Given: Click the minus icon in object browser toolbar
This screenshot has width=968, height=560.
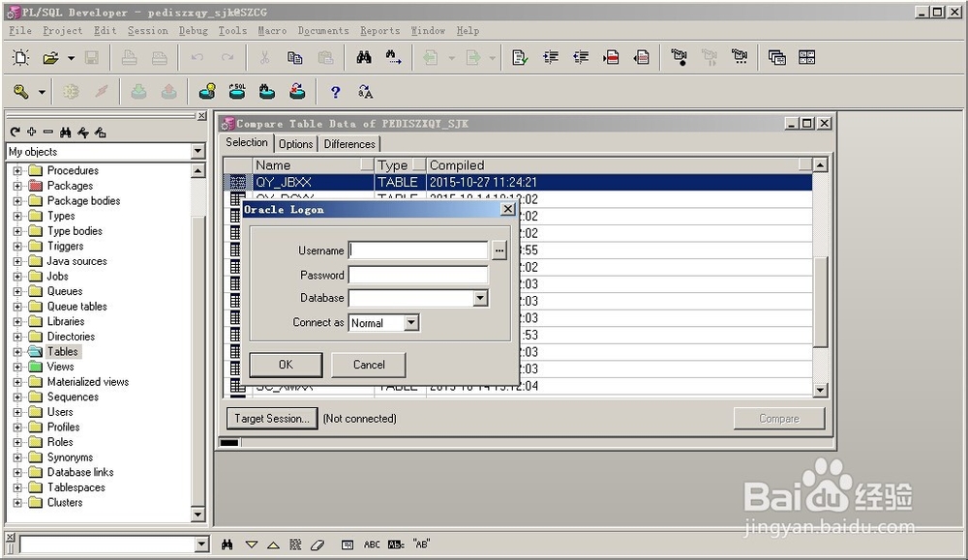Looking at the screenshot, I should 48,132.
